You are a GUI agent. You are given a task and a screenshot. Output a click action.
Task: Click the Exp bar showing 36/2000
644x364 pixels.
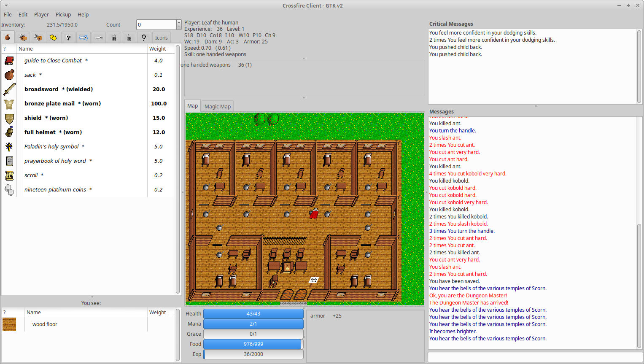point(253,354)
